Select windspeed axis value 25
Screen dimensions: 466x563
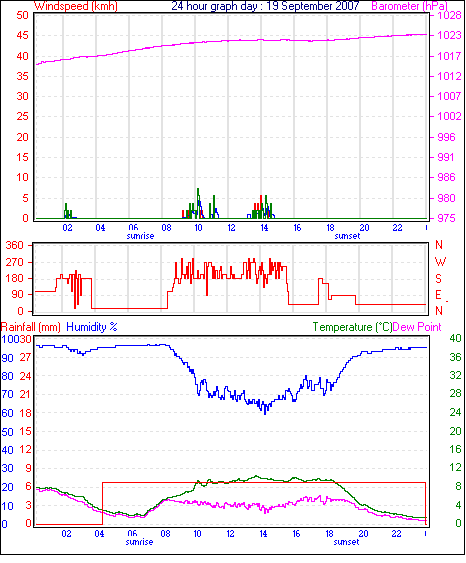tap(23, 116)
